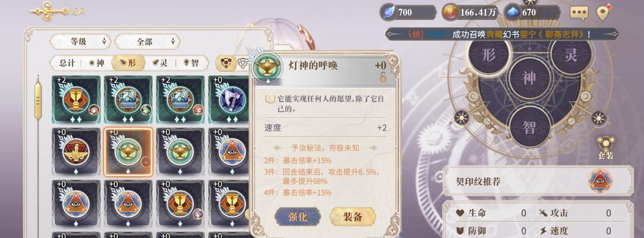Toggle the three-circle set filter icon
The image size is (644, 238).
click(x=225, y=63)
